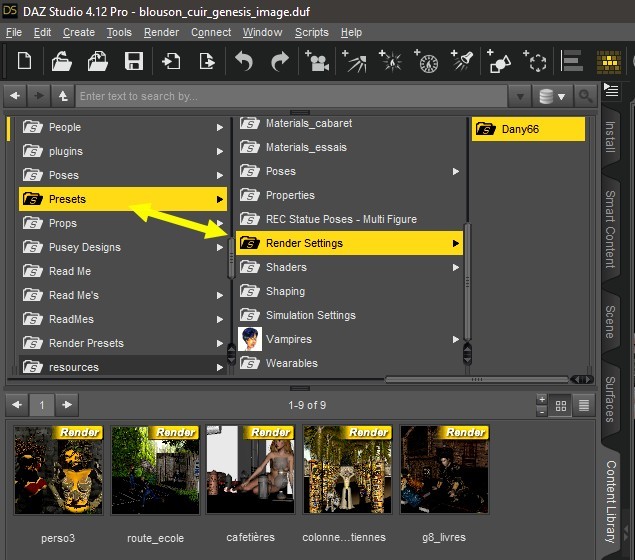Expand Render Presets folder arrow

(x=220, y=343)
